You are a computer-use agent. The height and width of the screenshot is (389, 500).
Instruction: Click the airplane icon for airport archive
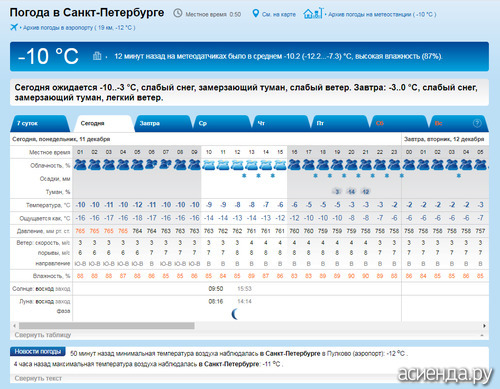point(14,27)
